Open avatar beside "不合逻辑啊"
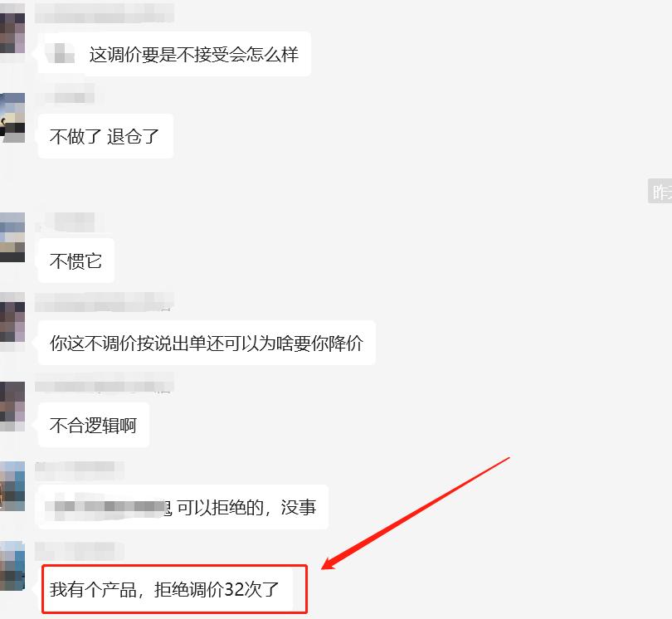672x619 pixels. tap(12, 407)
